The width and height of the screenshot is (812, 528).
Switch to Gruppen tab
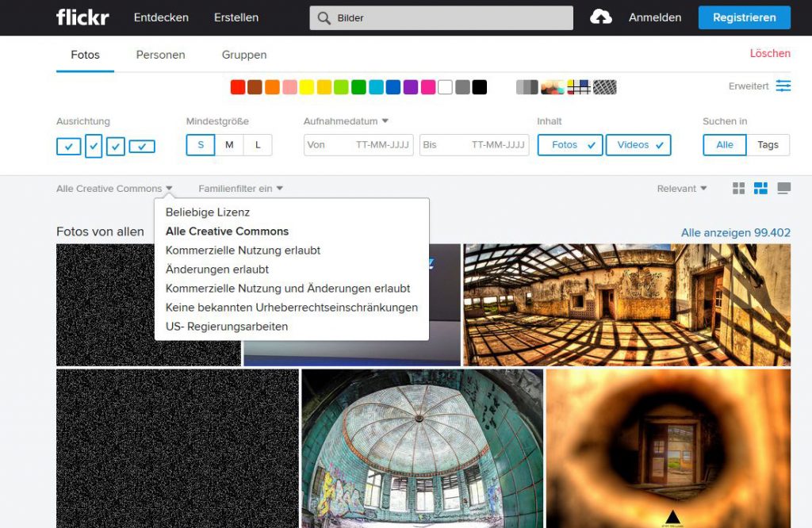tap(244, 55)
